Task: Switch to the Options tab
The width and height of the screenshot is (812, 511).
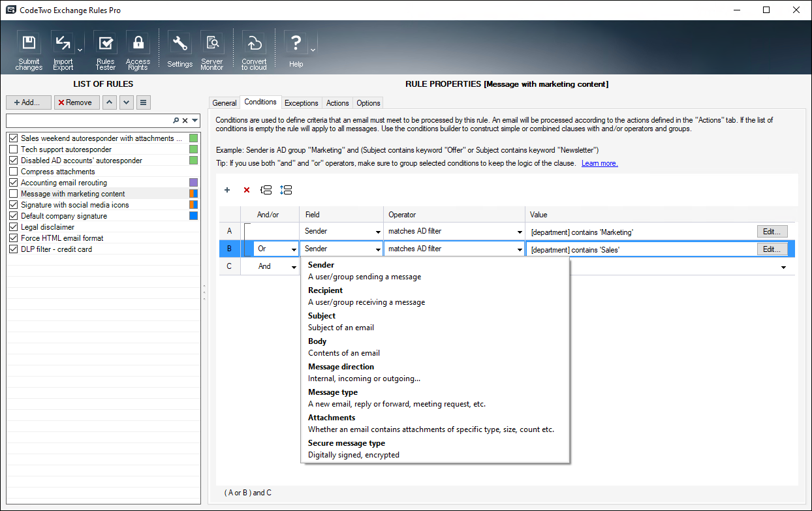Action: pos(368,103)
